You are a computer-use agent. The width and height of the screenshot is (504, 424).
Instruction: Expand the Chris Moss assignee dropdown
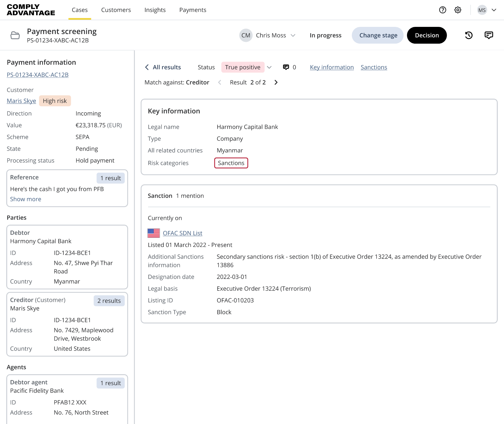[293, 35]
